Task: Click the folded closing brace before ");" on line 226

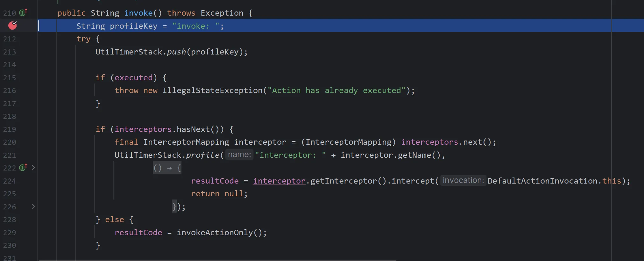Action: (174, 207)
